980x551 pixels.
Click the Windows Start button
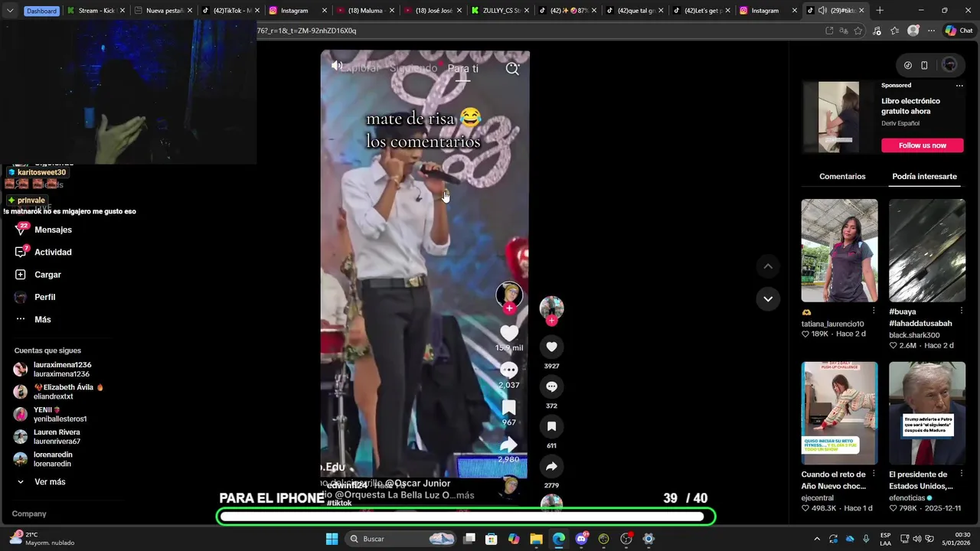[332, 539]
